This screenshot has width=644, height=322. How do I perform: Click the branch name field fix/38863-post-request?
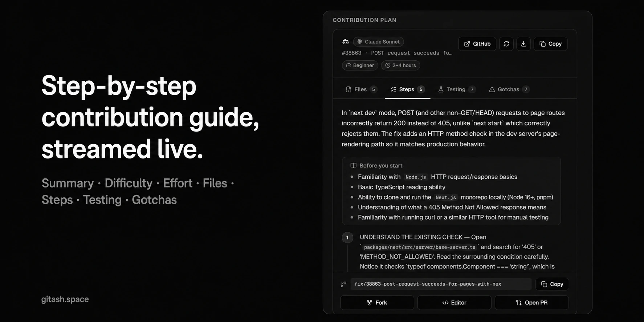(441, 284)
